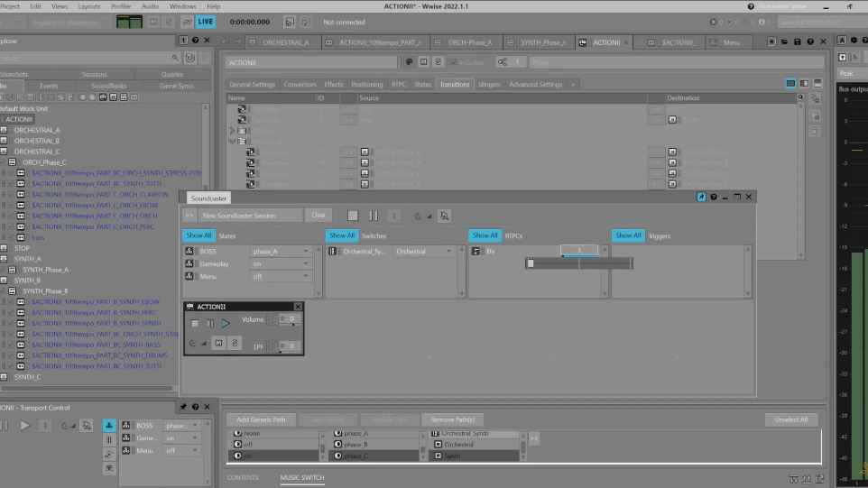Play the ACTIONII module in Soundcaster

[226, 323]
